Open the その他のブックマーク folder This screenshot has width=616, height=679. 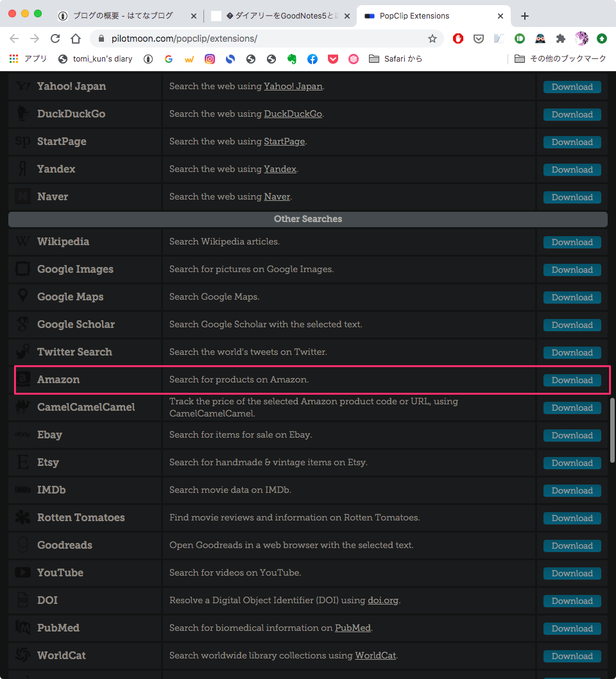[x=560, y=59]
